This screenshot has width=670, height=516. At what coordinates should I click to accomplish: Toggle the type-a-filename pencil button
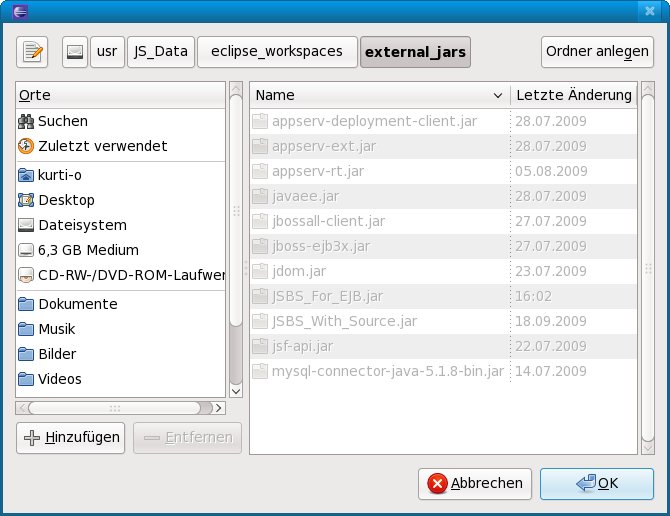click(x=33, y=51)
